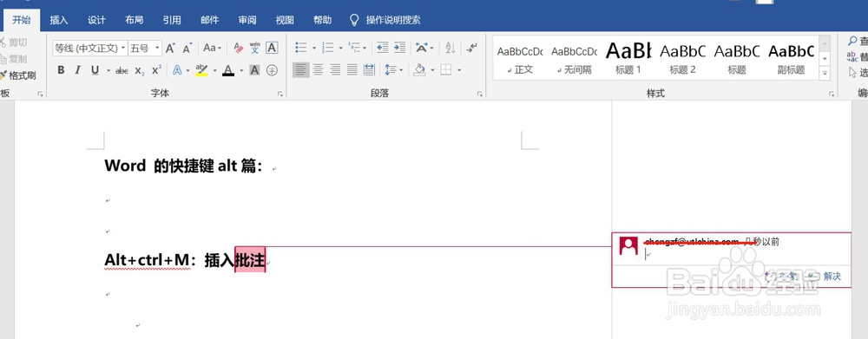Increase font size

(170, 48)
